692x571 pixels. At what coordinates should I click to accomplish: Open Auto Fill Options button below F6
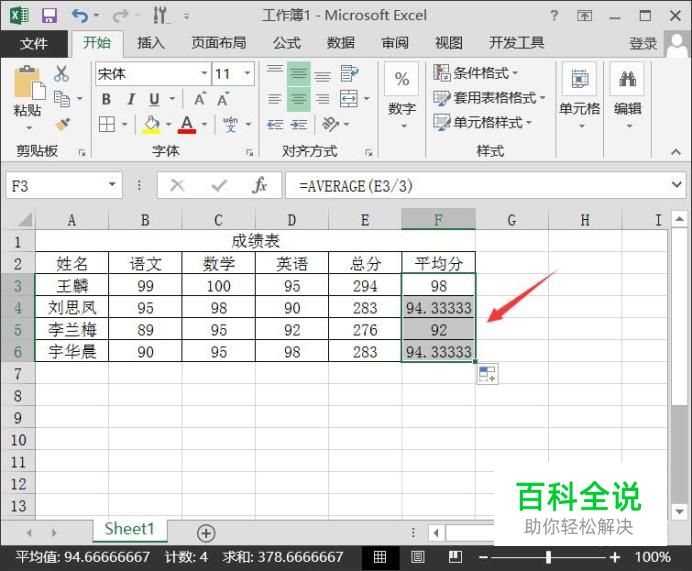(488, 374)
